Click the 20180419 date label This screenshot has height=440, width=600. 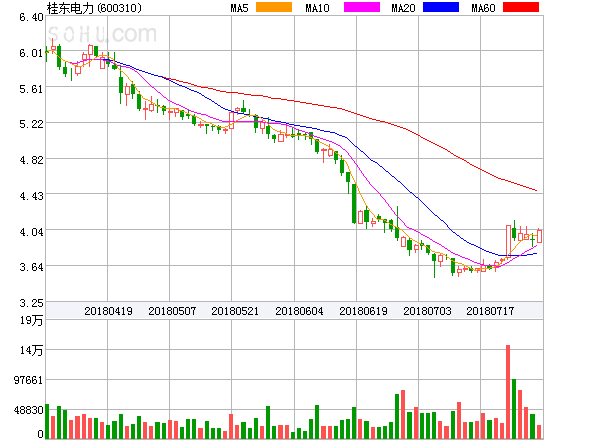click(x=108, y=311)
